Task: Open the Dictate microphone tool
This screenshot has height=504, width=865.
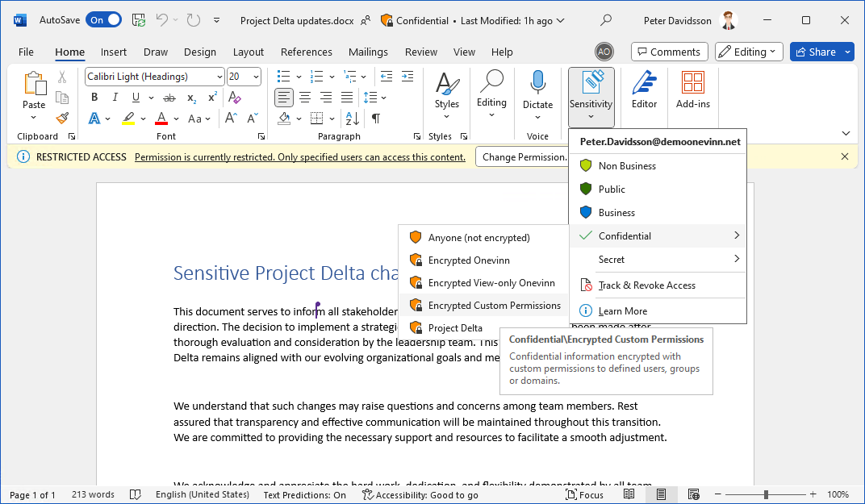Action: click(x=537, y=90)
